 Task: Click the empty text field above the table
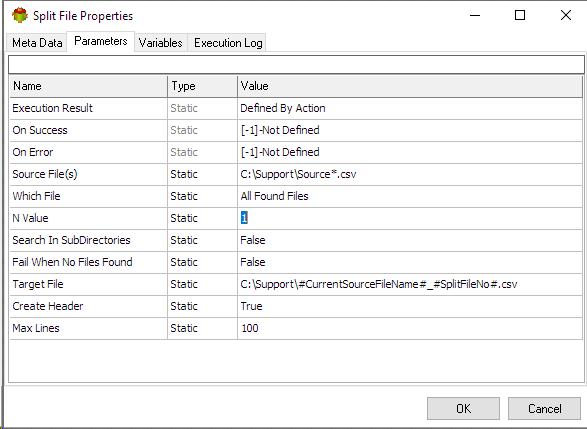[x=296, y=65]
